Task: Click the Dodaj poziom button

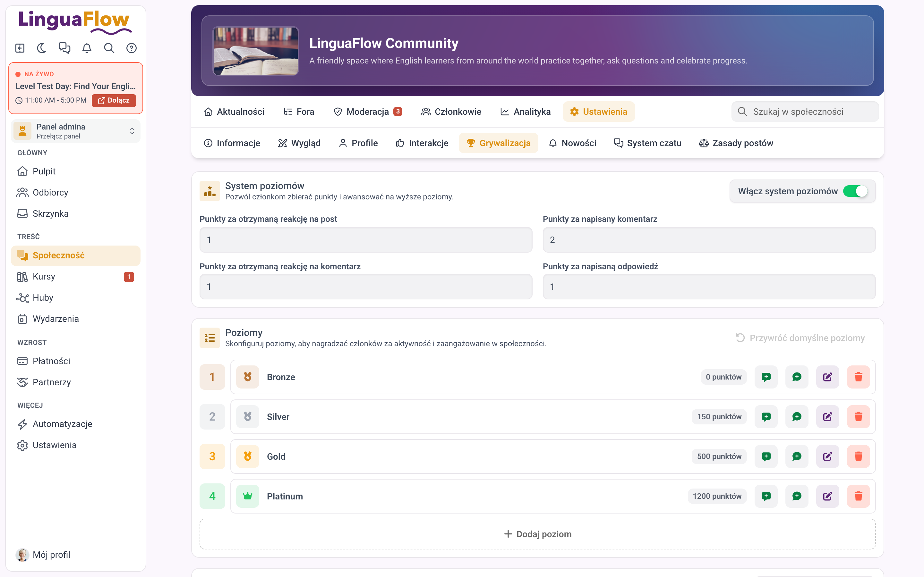Action: click(x=537, y=534)
